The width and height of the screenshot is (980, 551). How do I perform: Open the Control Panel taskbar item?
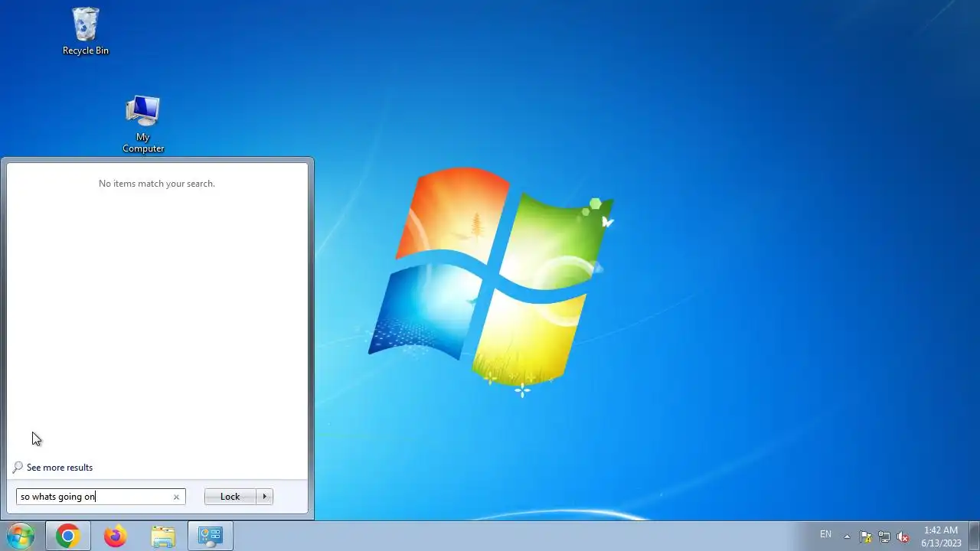[211, 536]
